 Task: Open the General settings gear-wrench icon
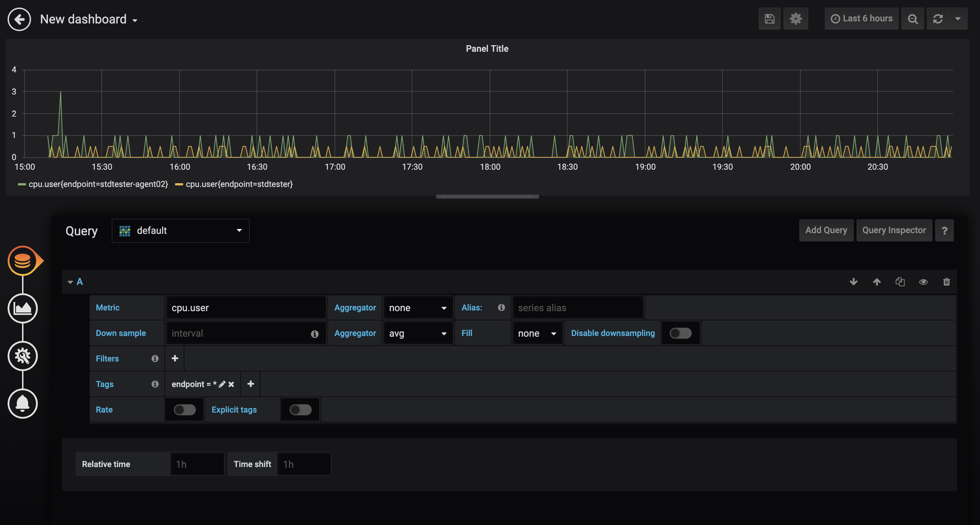[x=22, y=356]
